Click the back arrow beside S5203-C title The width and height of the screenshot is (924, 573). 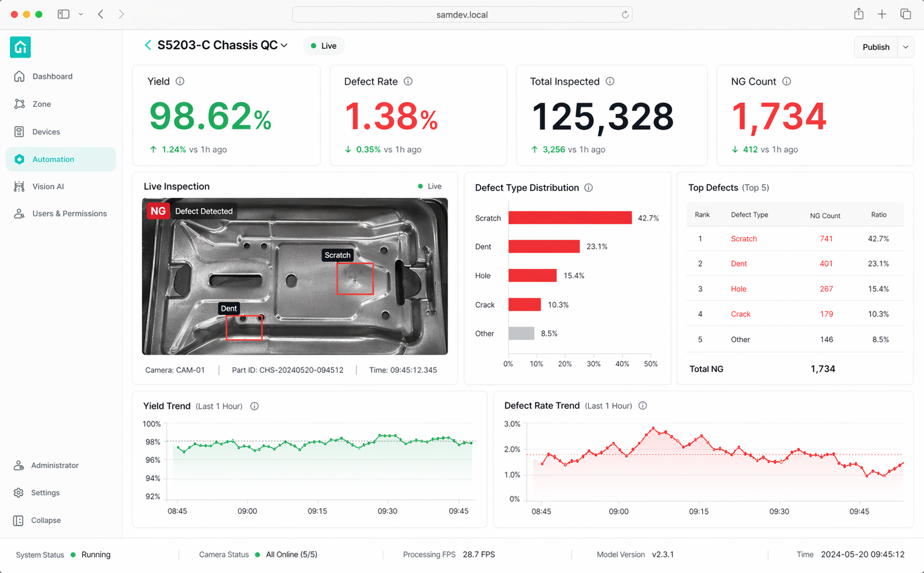coord(148,45)
